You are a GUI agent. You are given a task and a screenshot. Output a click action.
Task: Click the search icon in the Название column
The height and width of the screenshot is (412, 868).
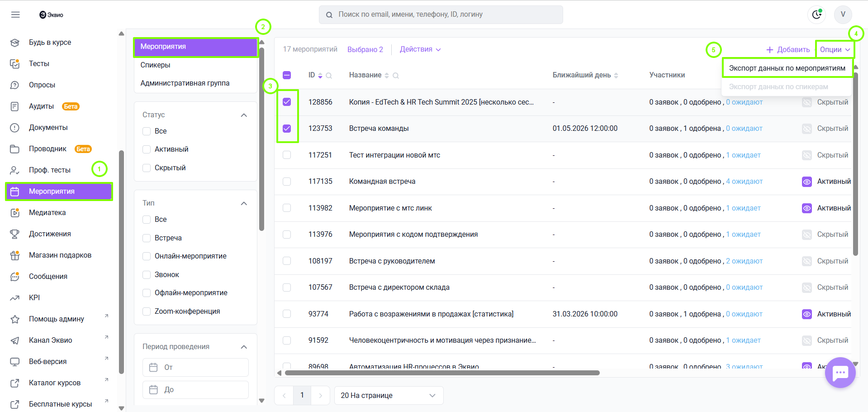pos(396,76)
